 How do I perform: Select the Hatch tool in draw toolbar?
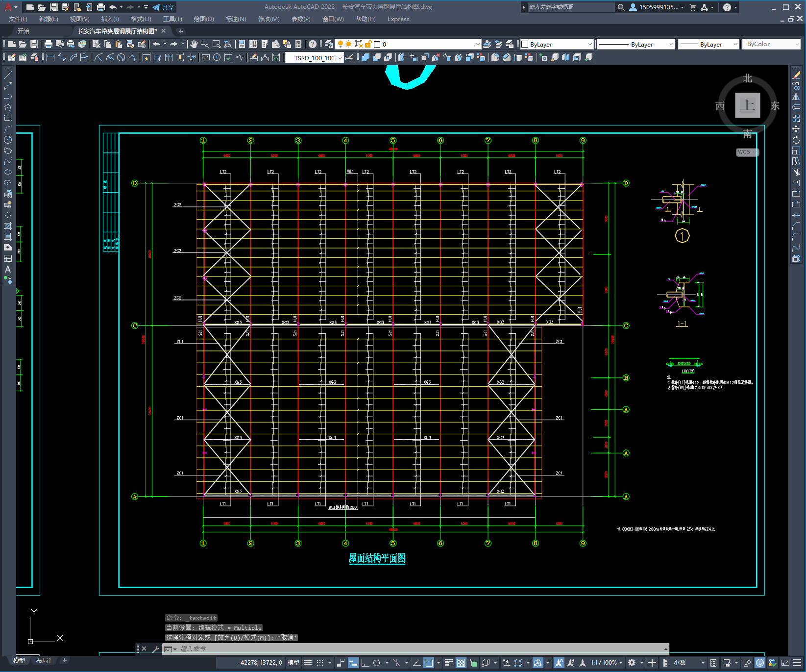coord(8,226)
